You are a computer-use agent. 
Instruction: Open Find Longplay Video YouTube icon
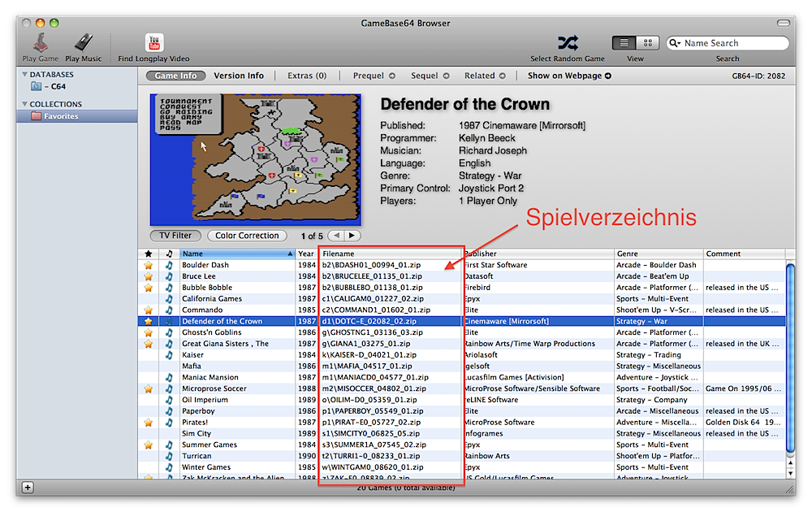(153, 43)
